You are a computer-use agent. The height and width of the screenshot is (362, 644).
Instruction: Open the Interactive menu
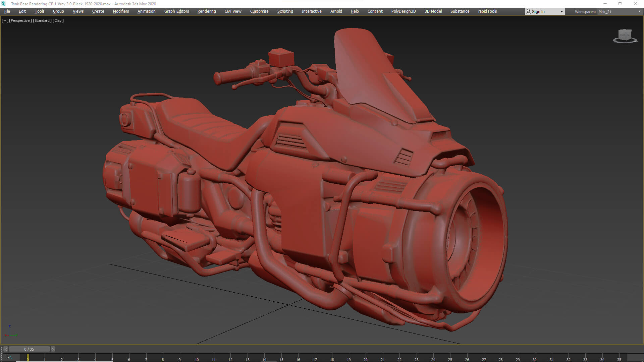312,11
